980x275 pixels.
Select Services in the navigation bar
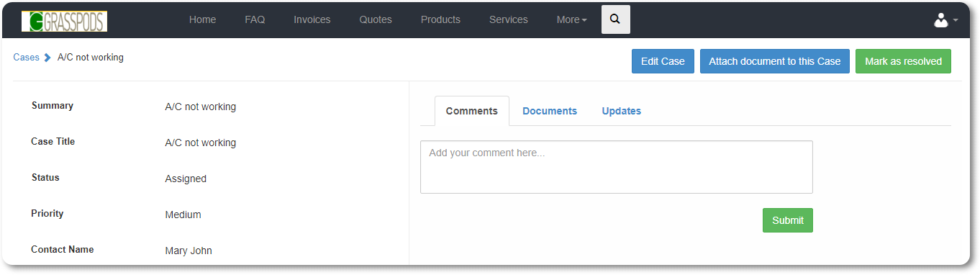tap(509, 19)
